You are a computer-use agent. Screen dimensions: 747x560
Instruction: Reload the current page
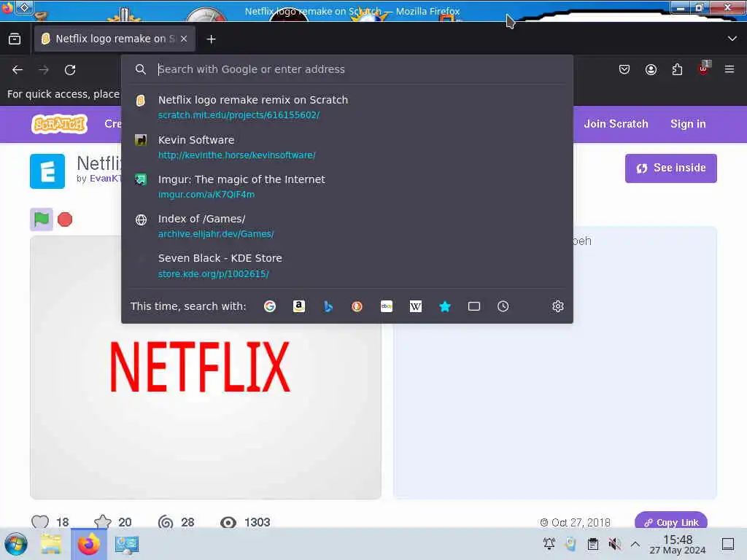pyautogui.click(x=70, y=70)
